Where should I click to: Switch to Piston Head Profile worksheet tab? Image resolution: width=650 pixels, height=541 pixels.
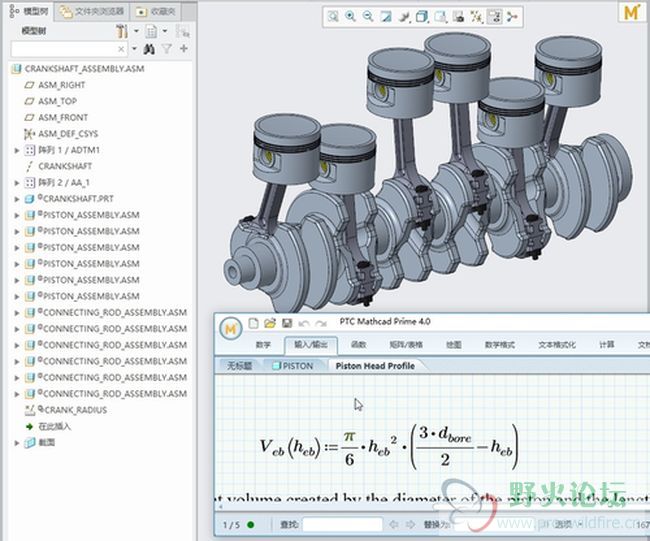375,366
